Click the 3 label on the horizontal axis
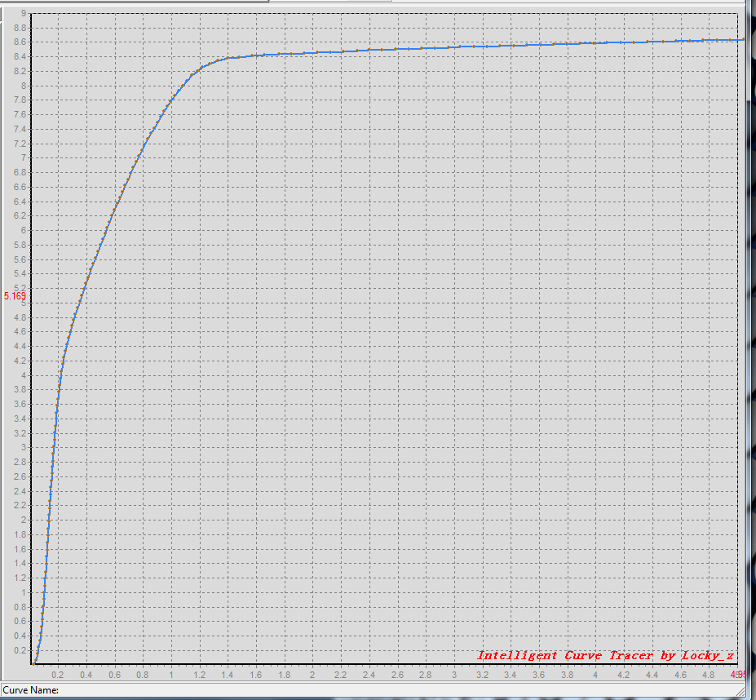 (454, 675)
